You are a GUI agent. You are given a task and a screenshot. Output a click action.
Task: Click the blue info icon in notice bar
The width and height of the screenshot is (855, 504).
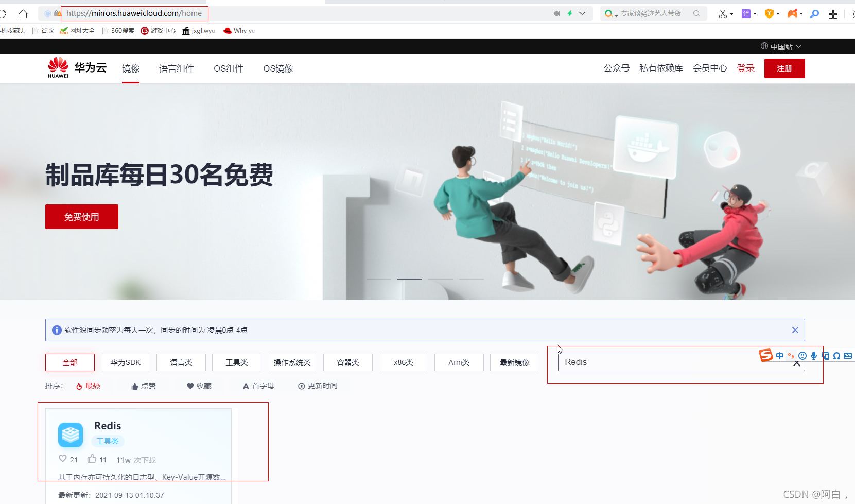[57, 330]
